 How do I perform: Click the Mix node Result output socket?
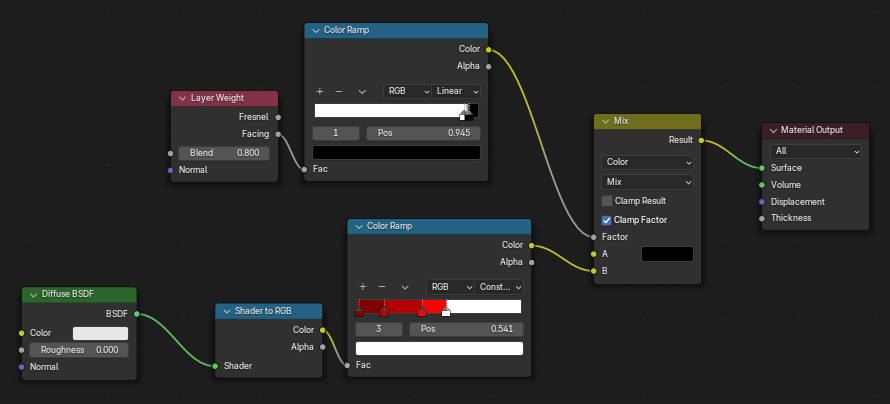click(x=701, y=141)
